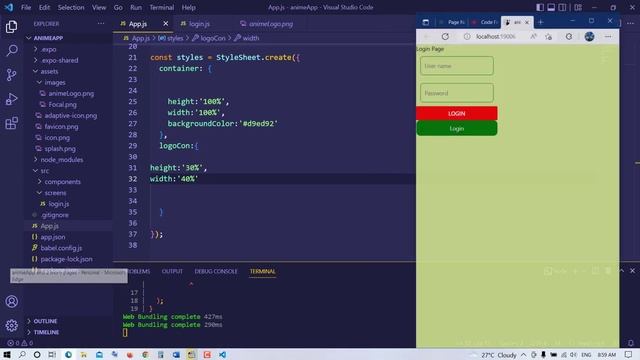The width and height of the screenshot is (640, 360).
Task: Toggle panel layout icon in title bar
Action: click(551, 7)
